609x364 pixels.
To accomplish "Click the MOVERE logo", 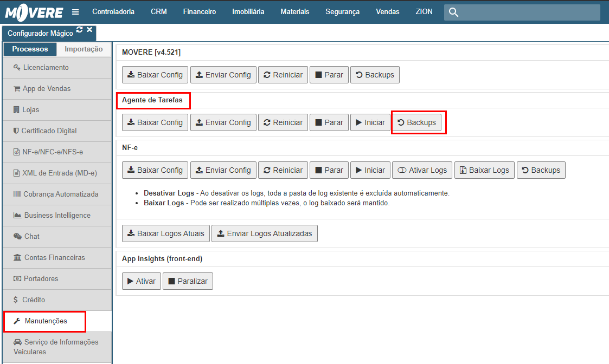I will (34, 12).
